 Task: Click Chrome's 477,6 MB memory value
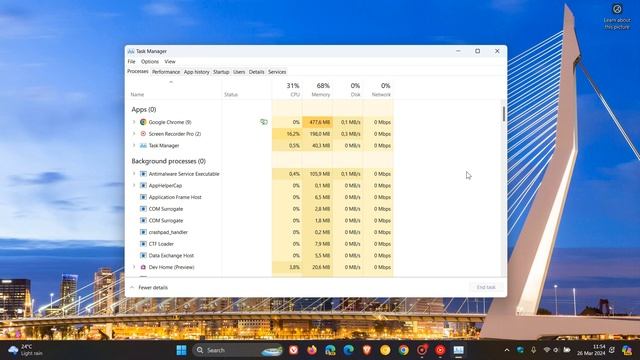coord(319,122)
